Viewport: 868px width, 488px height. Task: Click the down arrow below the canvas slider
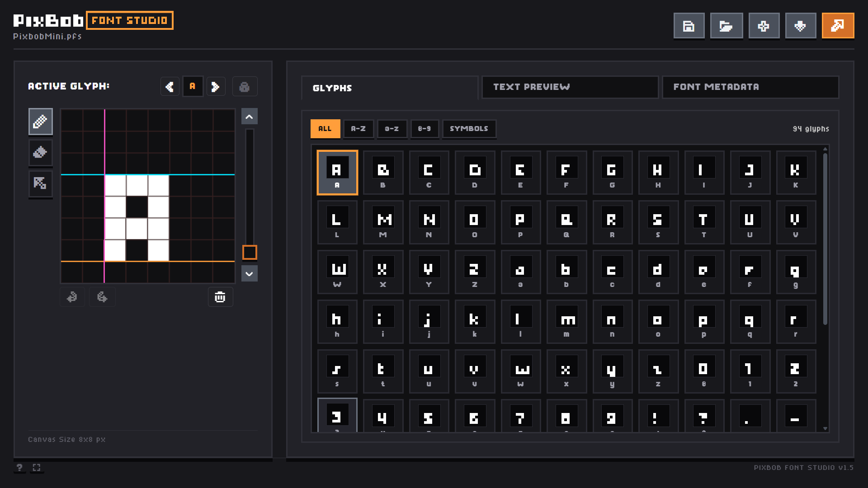(249, 273)
